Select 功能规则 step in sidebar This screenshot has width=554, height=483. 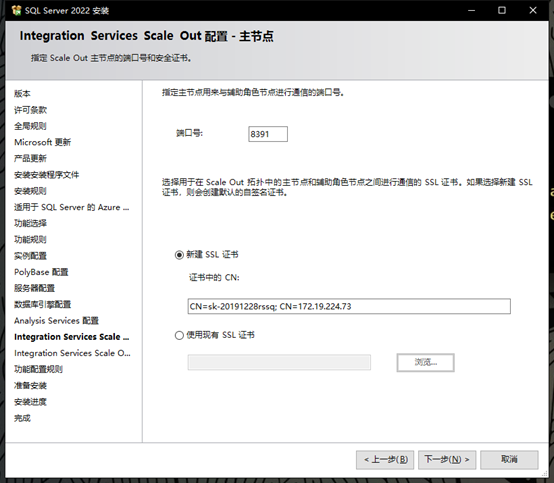point(30,240)
